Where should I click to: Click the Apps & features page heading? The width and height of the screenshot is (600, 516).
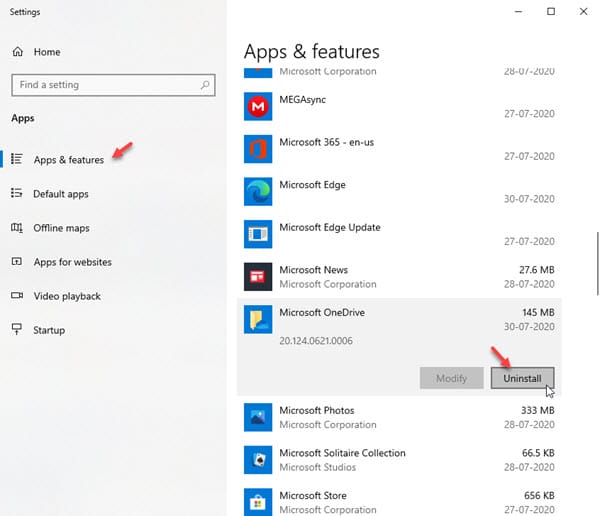point(311,51)
